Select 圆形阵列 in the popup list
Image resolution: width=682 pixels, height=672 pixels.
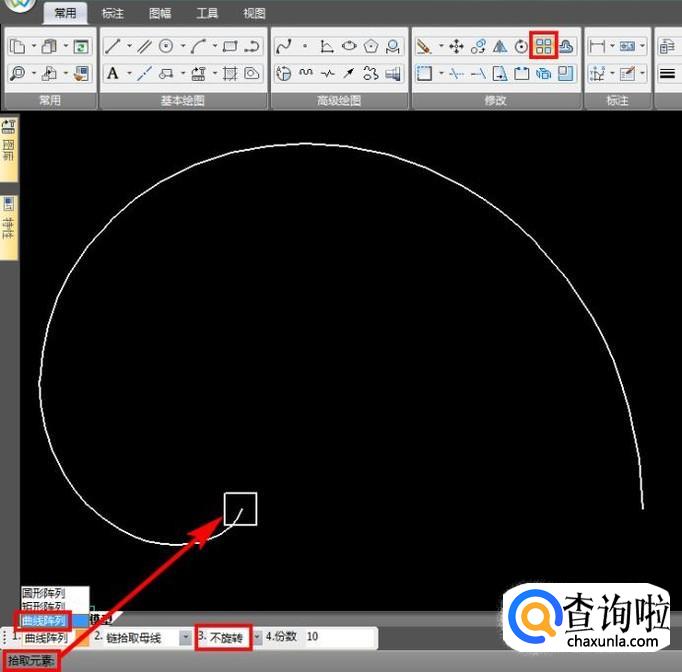tap(44, 593)
